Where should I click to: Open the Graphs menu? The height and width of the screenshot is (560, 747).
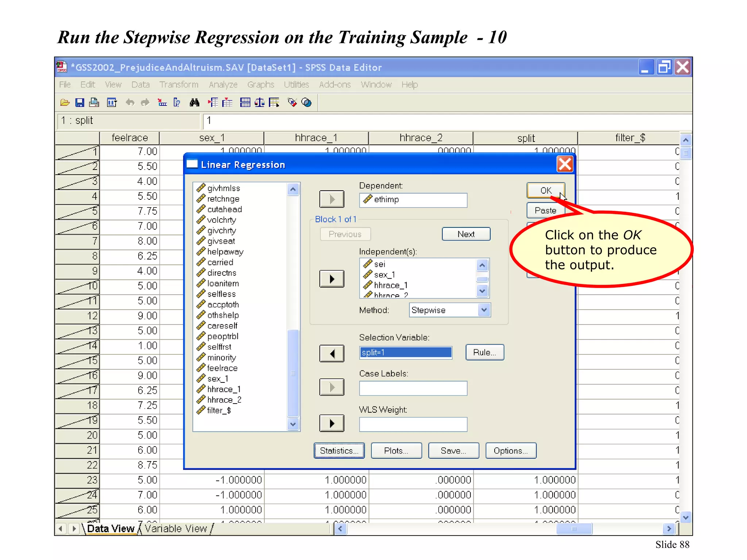[260, 85]
